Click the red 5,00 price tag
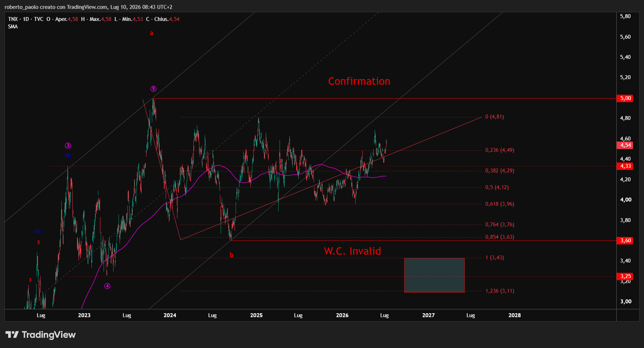 point(625,98)
